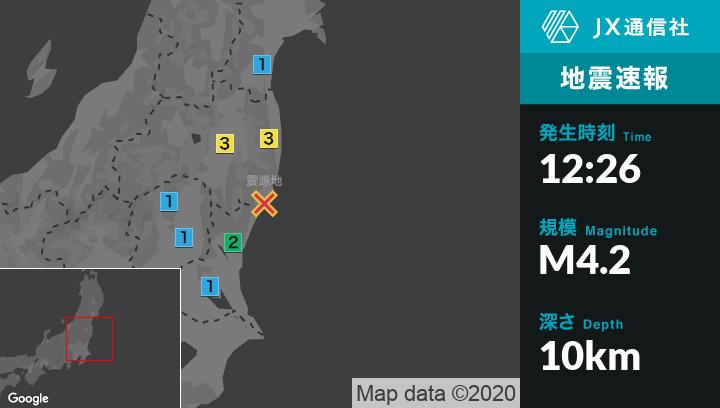Click the epicenter X marker on the map

[264, 204]
